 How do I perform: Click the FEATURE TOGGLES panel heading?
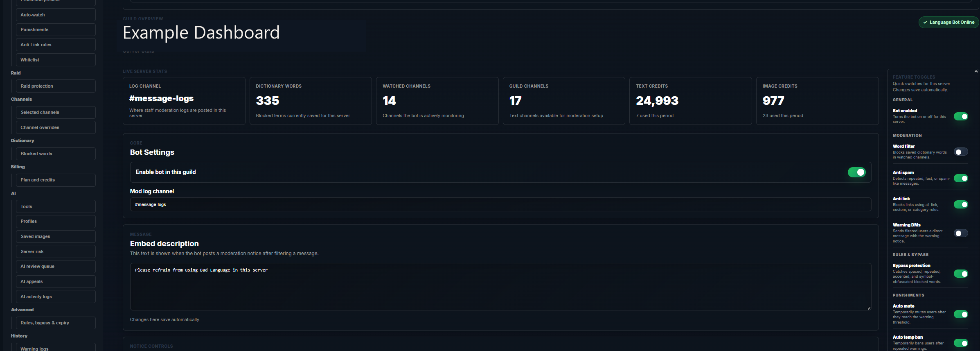pyautogui.click(x=914, y=77)
